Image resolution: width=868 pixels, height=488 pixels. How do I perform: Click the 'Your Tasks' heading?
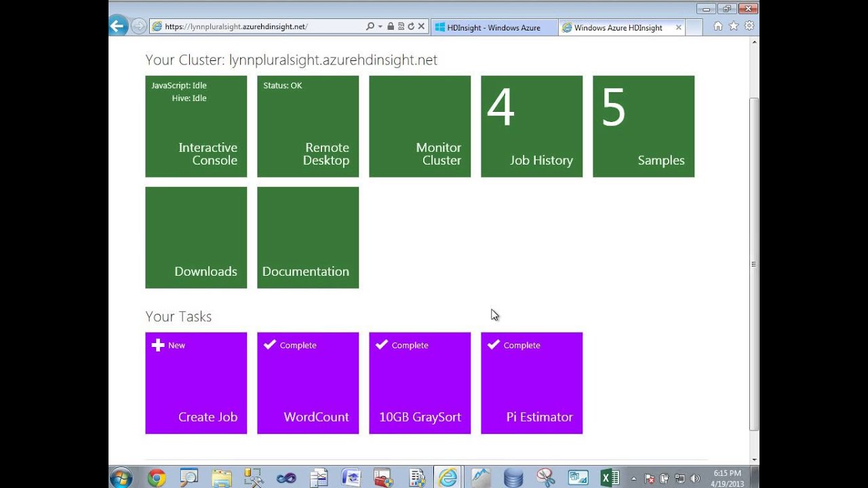[178, 317]
